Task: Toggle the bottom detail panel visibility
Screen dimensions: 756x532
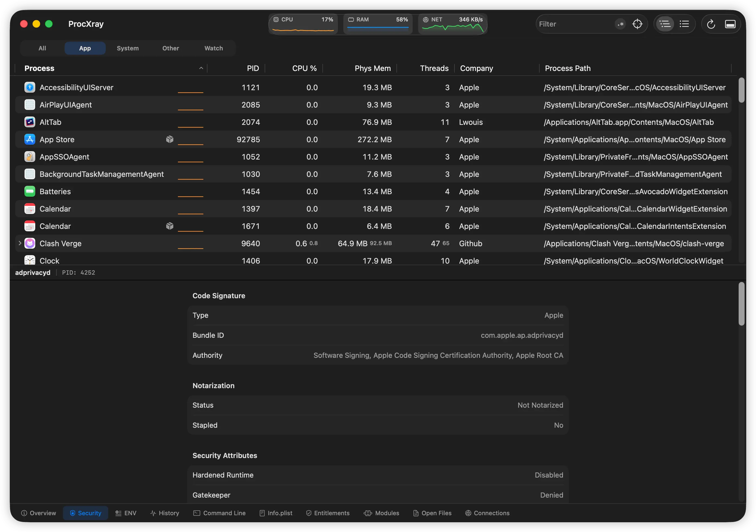Action: click(x=730, y=24)
